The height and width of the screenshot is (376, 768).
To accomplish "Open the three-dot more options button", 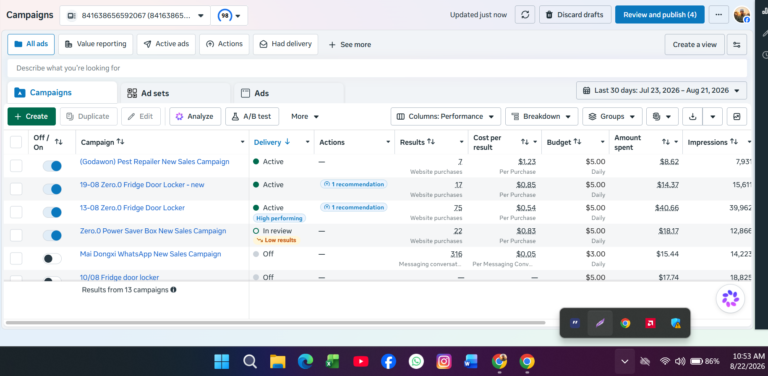I will point(719,15).
